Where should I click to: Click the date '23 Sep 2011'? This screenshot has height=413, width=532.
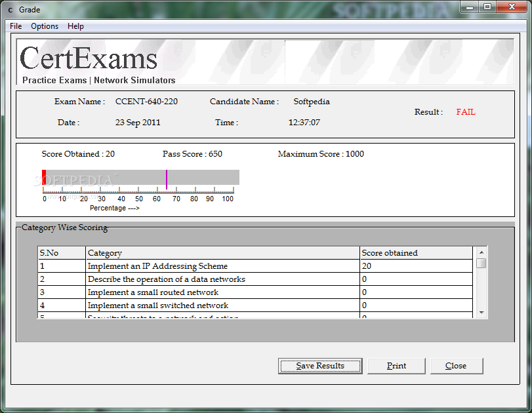138,123
